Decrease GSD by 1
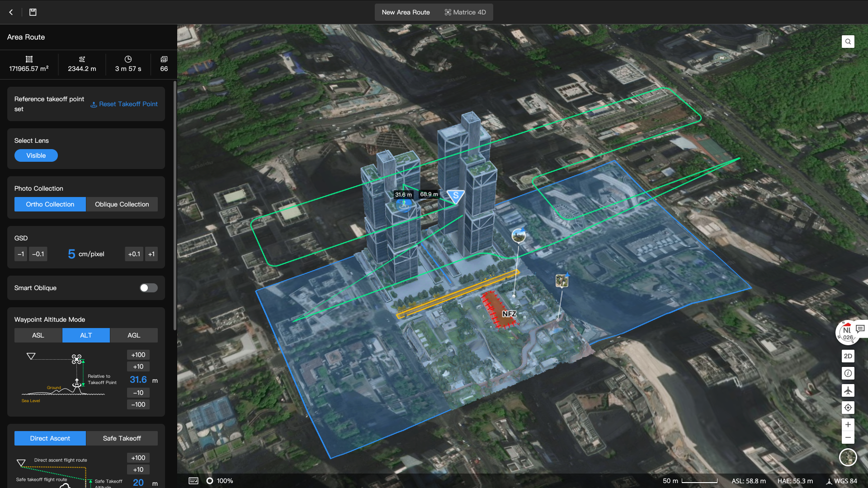Viewport: 868px width, 488px height. pyautogui.click(x=21, y=254)
